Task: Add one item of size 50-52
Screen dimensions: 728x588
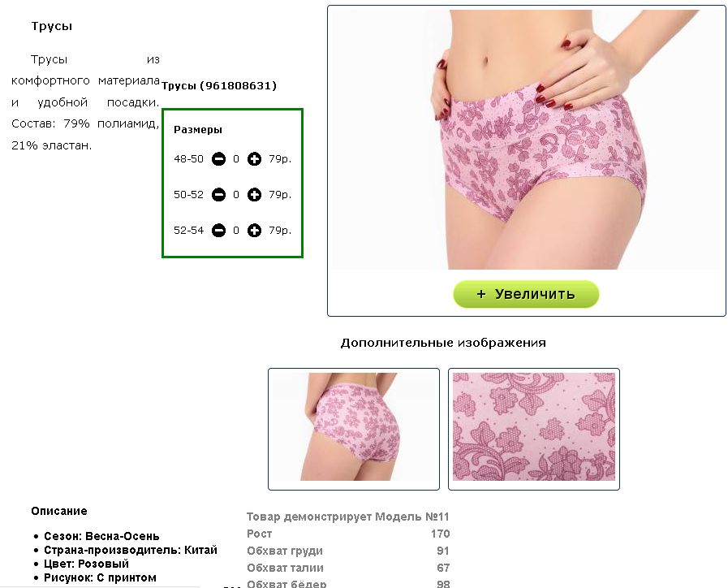Action: coord(254,195)
